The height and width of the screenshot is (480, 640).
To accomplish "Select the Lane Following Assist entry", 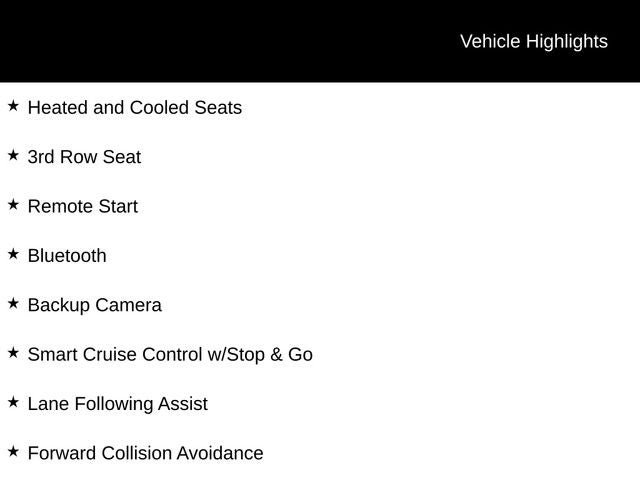I will 118,404.
